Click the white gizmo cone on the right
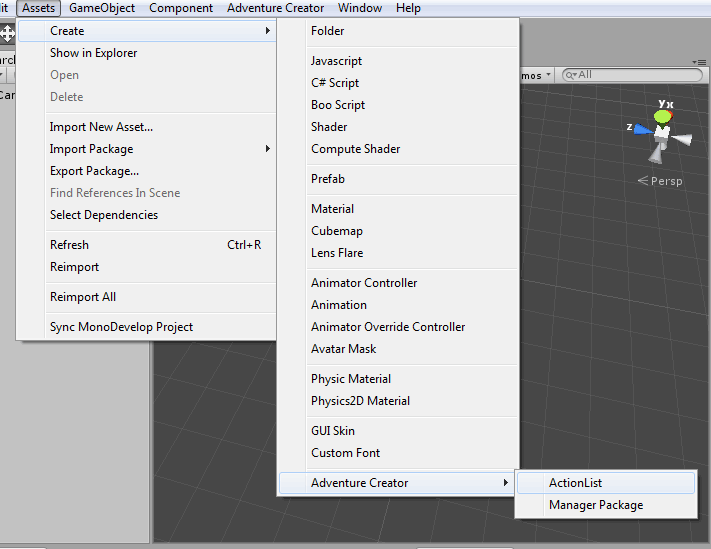 (x=682, y=139)
